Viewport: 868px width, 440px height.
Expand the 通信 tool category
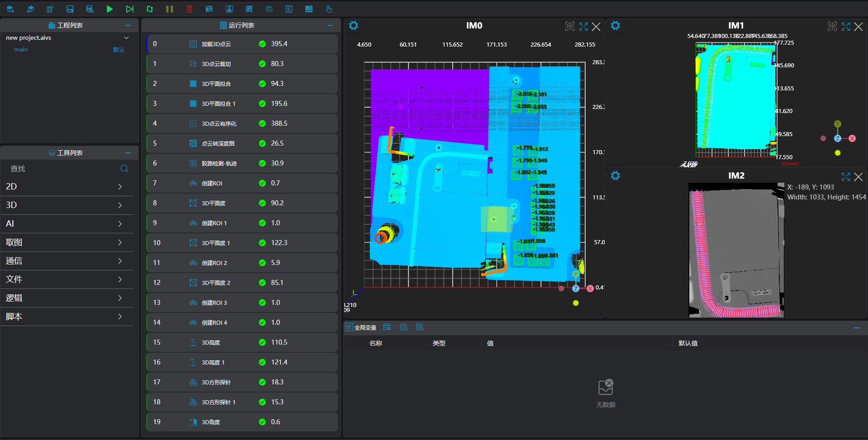pos(120,261)
